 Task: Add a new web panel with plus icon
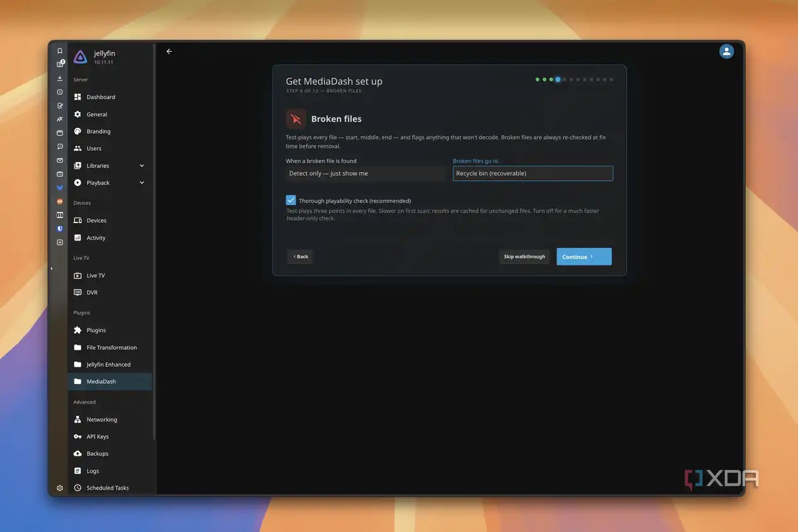[60, 243]
